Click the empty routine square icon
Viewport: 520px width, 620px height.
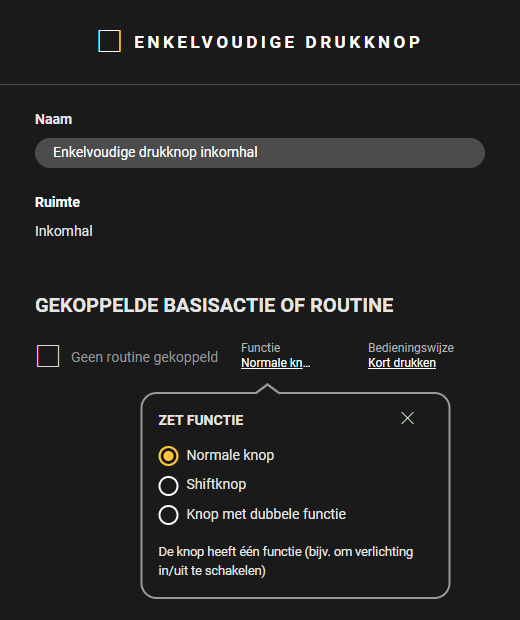pos(48,356)
